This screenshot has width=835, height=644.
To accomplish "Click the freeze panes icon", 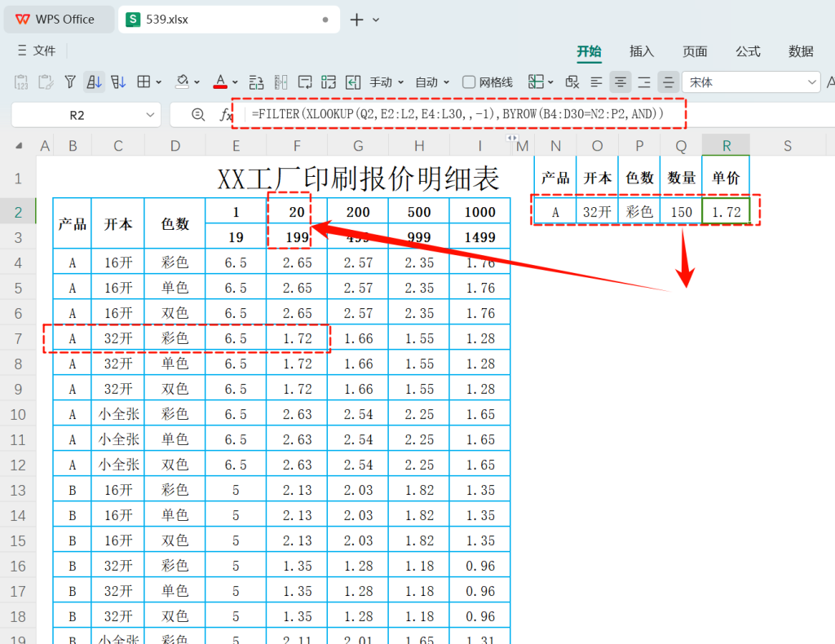I will [x=536, y=82].
